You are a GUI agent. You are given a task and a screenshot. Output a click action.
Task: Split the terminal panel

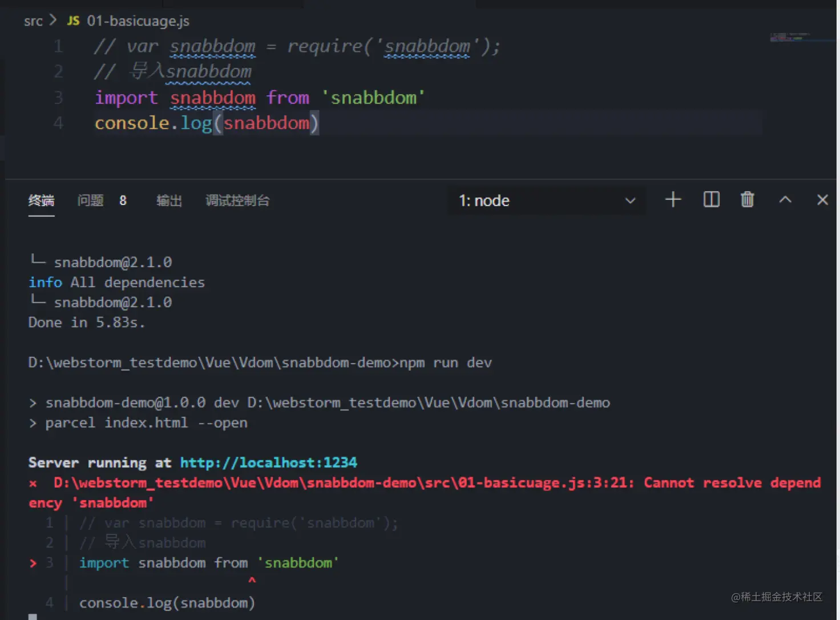coord(711,200)
